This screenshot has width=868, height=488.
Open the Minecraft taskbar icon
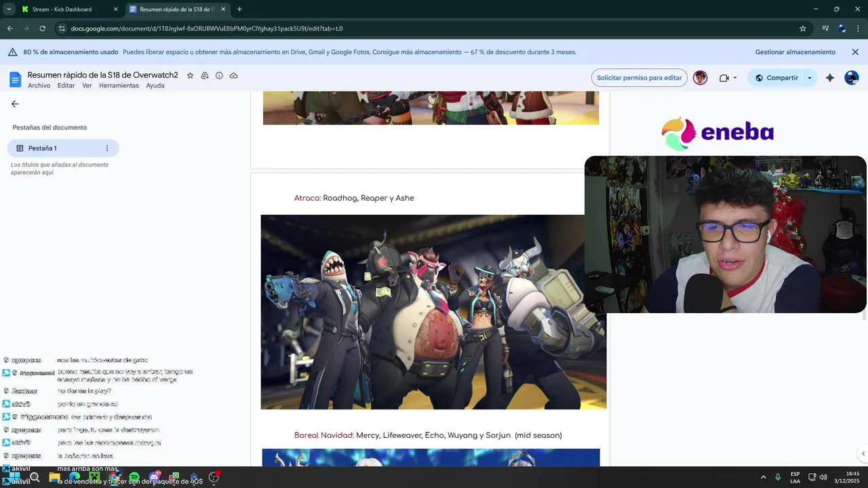click(95, 477)
